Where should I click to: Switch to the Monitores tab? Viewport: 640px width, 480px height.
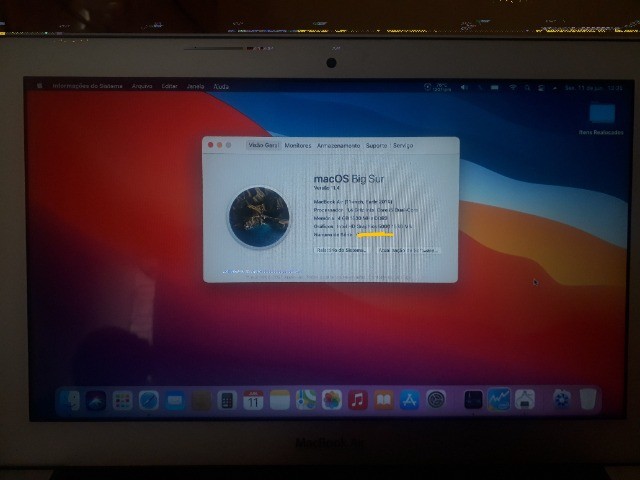tap(298, 145)
